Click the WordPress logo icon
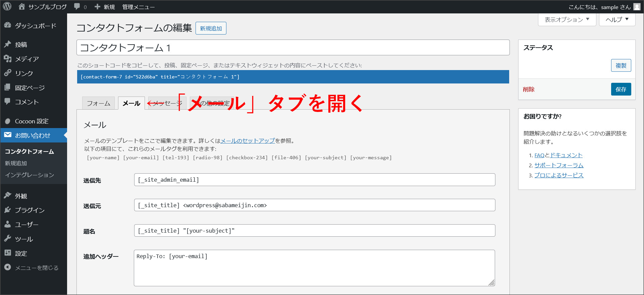The image size is (644, 295). point(7,6)
